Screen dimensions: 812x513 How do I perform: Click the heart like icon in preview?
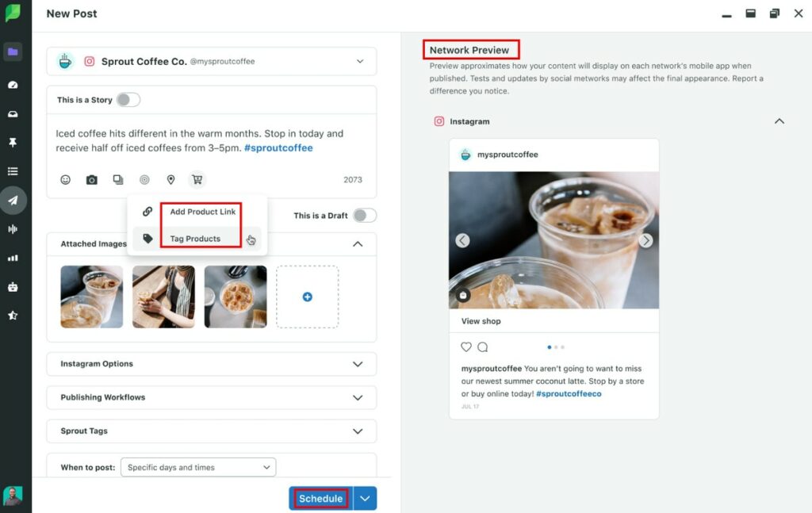point(466,346)
